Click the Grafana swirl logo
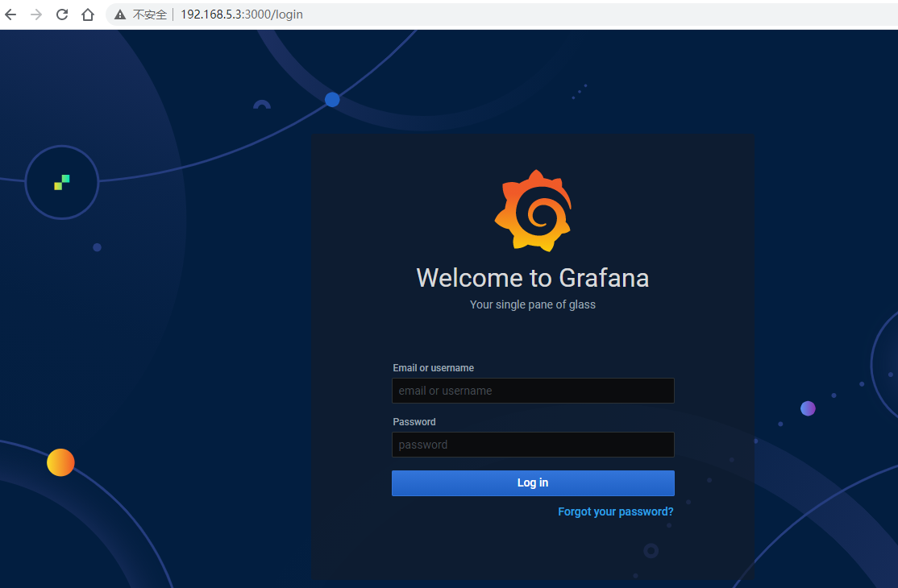Image resolution: width=898 pixels, height=588 pixels. [x=533, y=211]
